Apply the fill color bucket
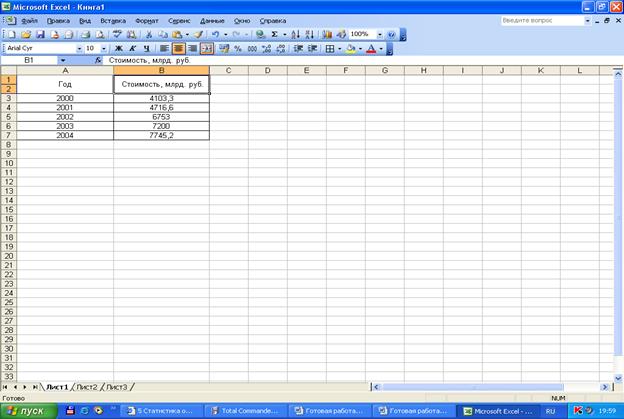Viewport: 624px width, 419px height. click(351, 49)
